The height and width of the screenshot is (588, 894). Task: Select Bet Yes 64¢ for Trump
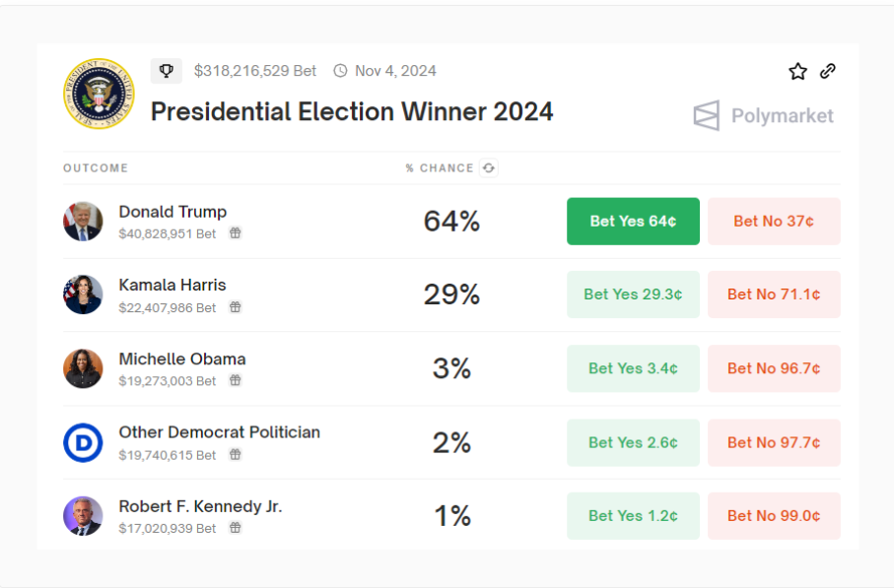click(633, 221)
